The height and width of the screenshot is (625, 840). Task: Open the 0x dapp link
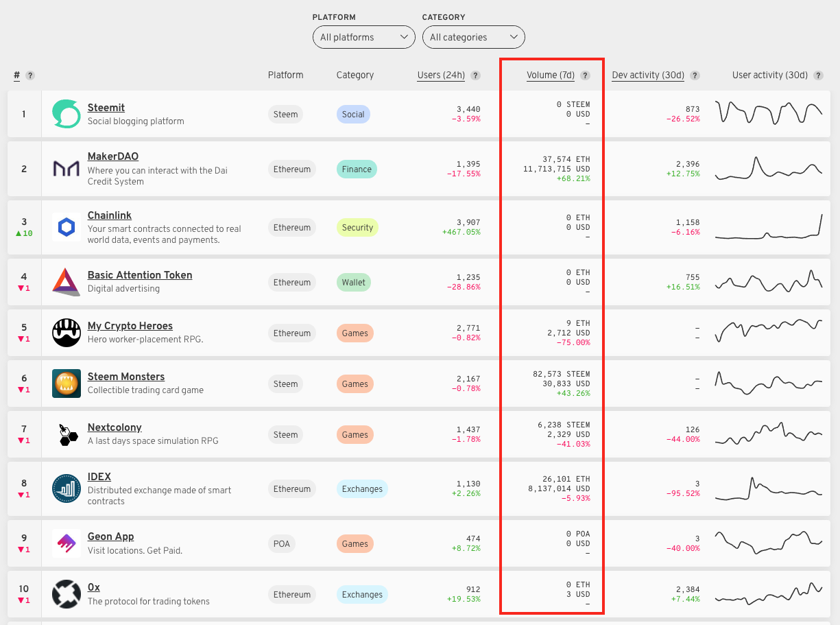click(x=94, y=587)
